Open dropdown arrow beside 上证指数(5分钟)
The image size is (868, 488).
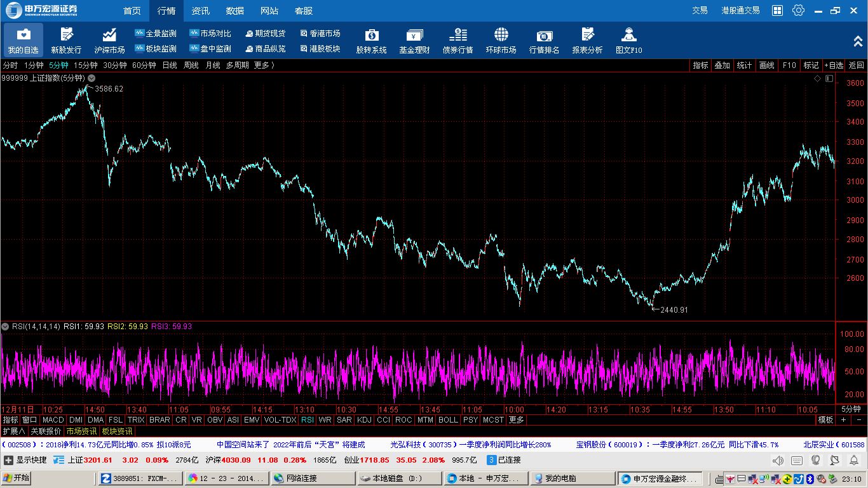[92, 78]
